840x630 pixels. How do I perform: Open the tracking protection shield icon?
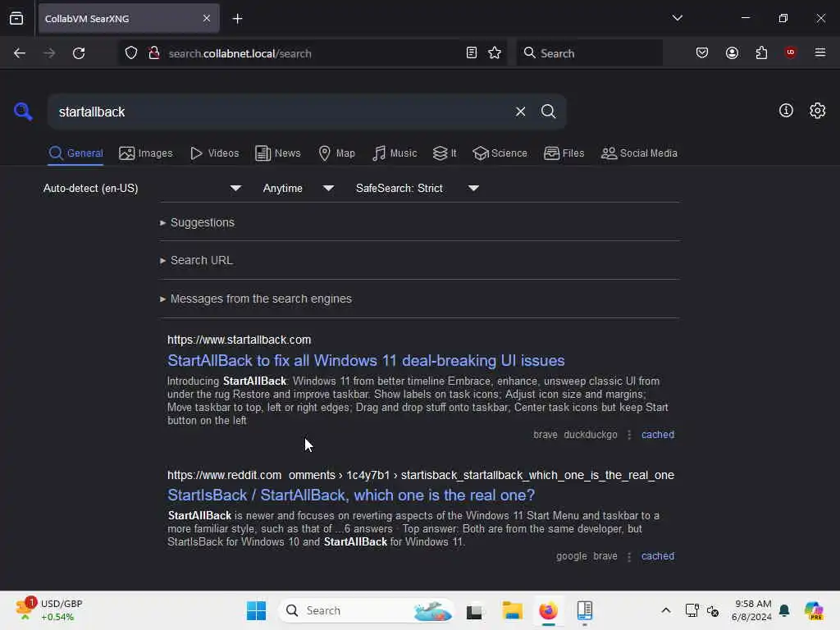(131, 53)
